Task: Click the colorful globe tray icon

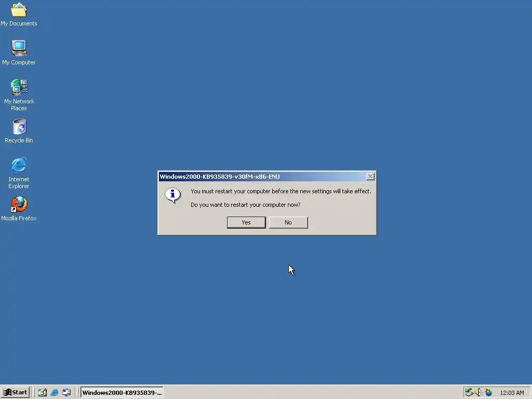Action: tap(488, 393)
